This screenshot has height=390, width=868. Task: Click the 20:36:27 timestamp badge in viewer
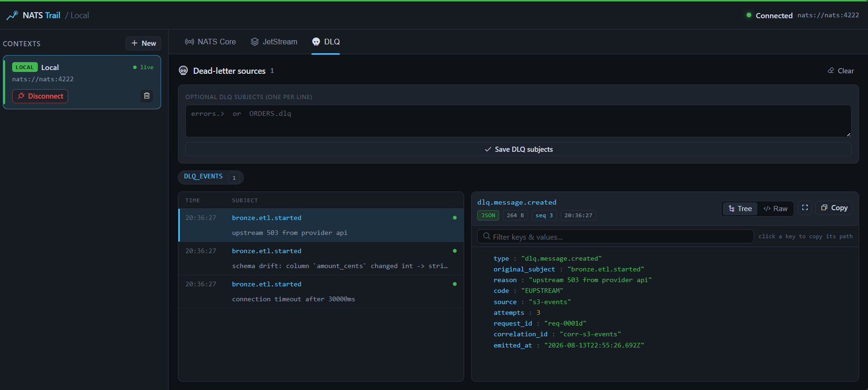tap(578, 215)
